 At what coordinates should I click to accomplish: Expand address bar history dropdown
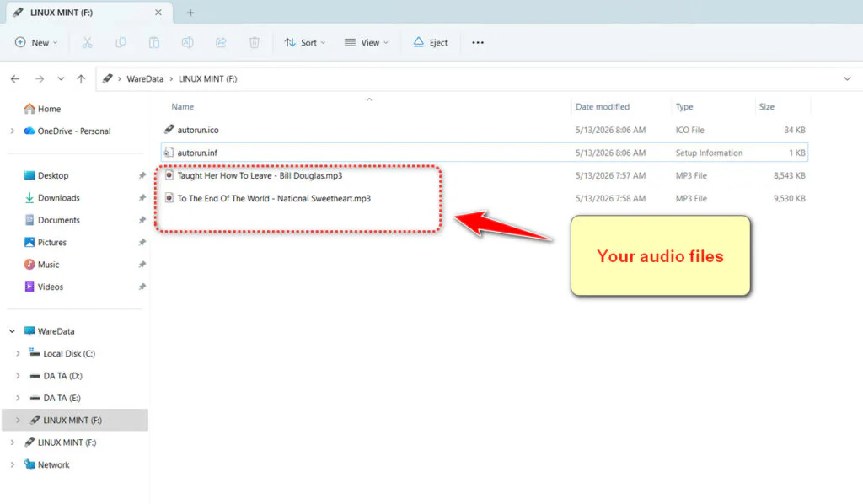pos(847,78)
